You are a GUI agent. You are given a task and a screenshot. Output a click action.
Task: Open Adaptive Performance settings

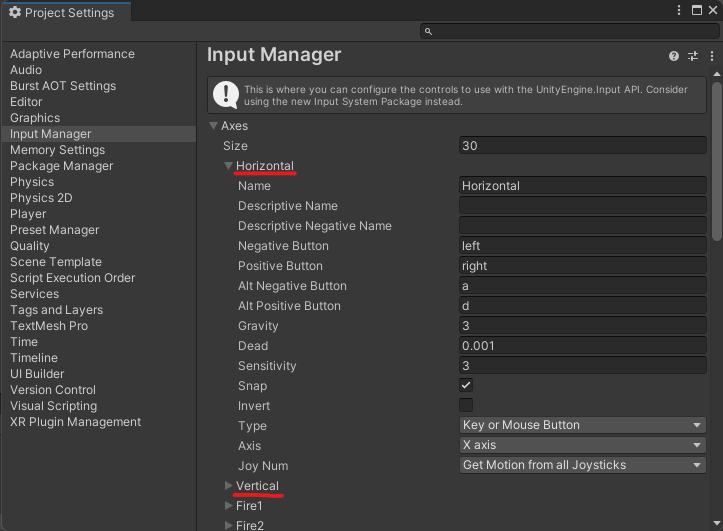click(72, 54)
